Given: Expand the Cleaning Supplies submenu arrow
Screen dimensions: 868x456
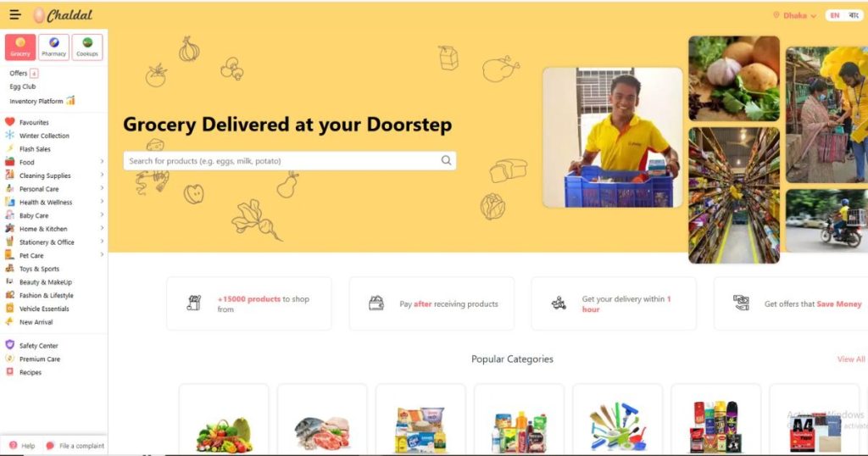Looking at the screenshot, I should [x=102, y=175].
